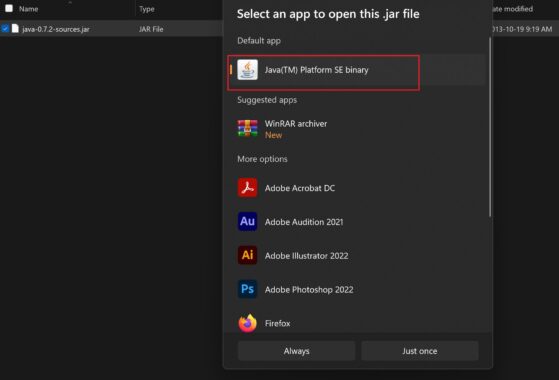
Task: Click the Firefox icon
Action: [247, 323]
